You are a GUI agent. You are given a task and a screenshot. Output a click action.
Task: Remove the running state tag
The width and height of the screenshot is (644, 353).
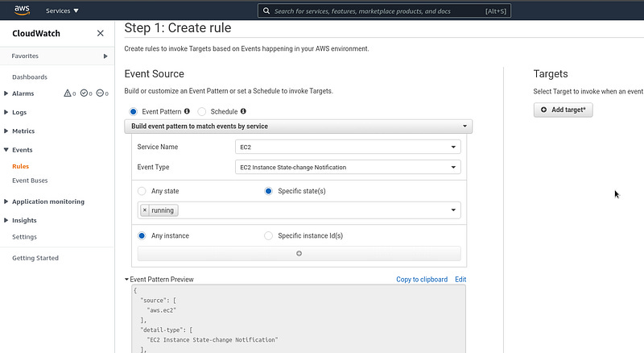pyautogui.click(x=145, y=210)
